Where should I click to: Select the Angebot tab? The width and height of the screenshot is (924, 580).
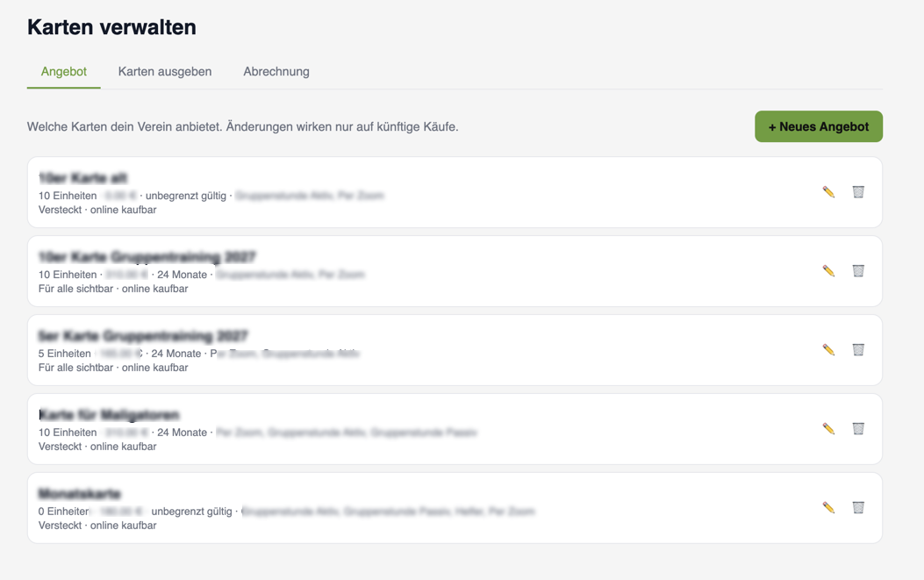click(x=64, y=71)
